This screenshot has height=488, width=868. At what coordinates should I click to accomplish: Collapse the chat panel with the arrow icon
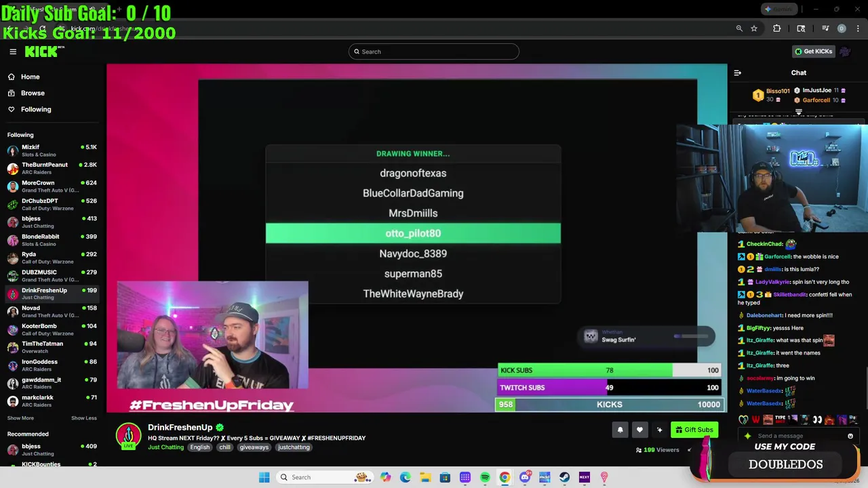coord(738,73)
